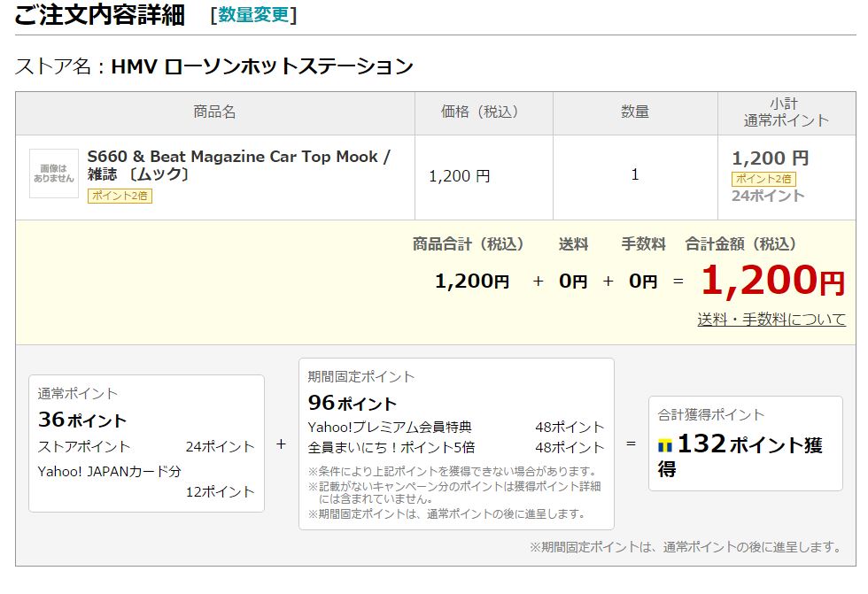
Task: Click the store name HMV ローソンホットステーション
Action: pos(262,66)
